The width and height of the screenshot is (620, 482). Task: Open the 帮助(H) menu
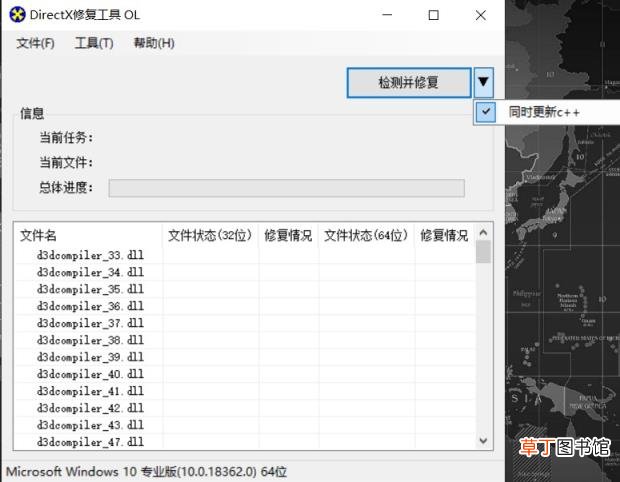click(154, 43)
